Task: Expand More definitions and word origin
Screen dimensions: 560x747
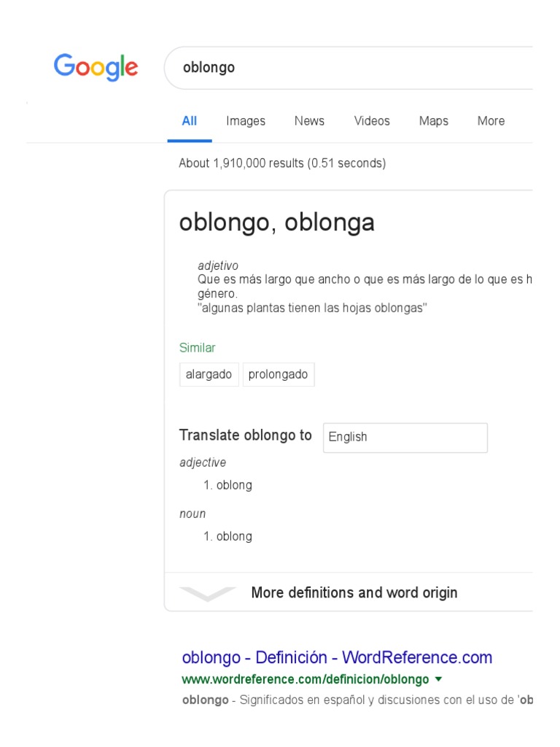Action: [x=354, y=592]
